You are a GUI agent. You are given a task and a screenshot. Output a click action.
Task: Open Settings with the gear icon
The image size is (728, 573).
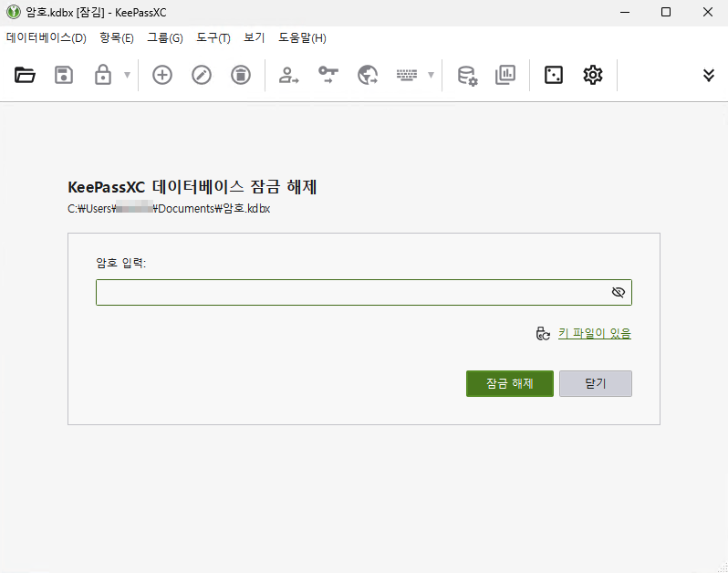tap(593, 75)
